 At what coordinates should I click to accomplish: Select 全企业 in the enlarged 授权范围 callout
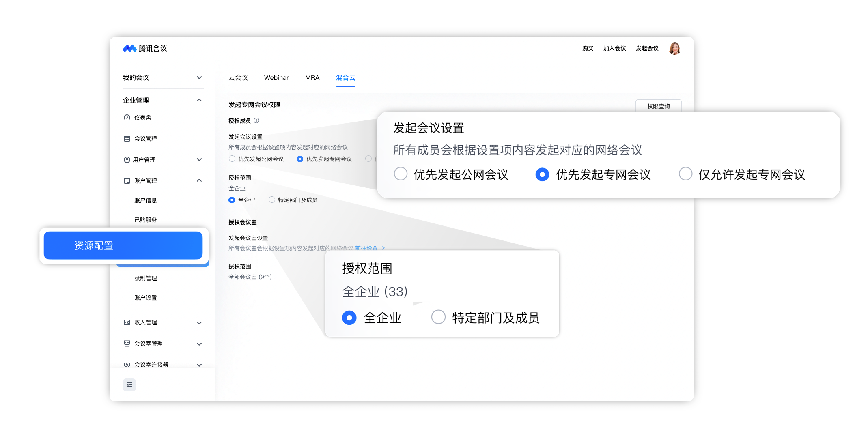[349, 318]
